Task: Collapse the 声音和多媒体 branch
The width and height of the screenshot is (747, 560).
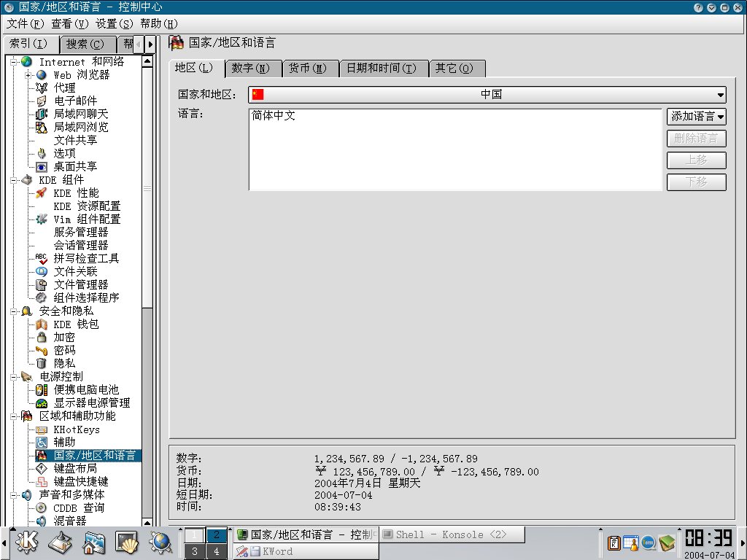Action: (x=14, y=495)
